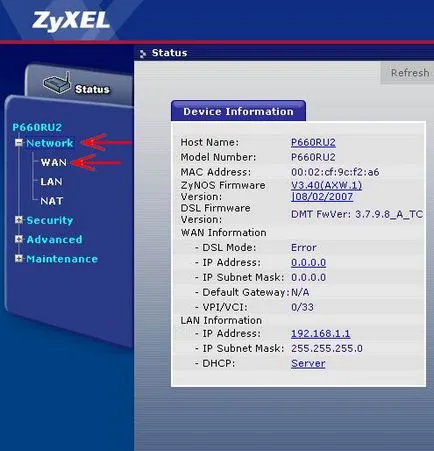434x451 pixels.
Task: Collapse the Network tree node
Action: (x=19, y=143)
